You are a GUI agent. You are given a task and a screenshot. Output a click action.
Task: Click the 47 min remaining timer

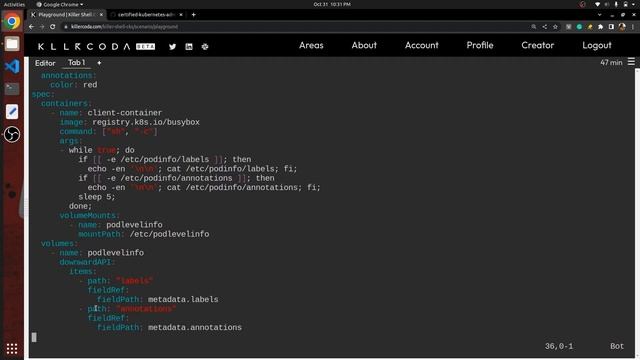coord(611,62)
